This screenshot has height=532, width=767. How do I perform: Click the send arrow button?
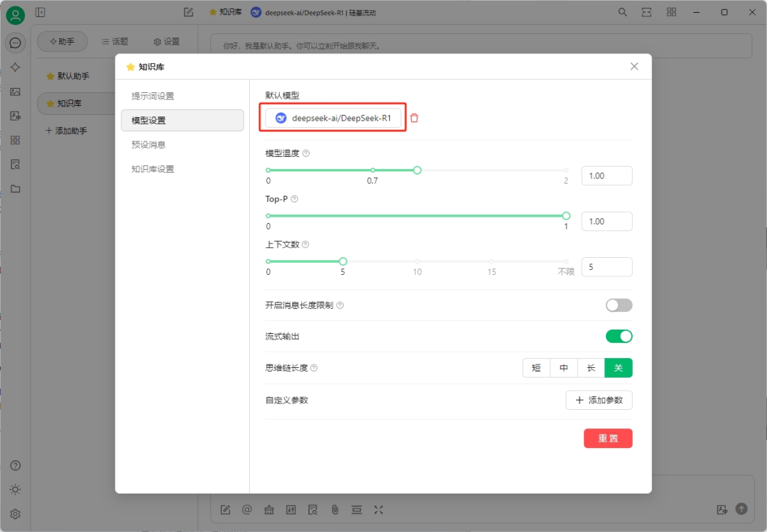click(x=741, y=509)
